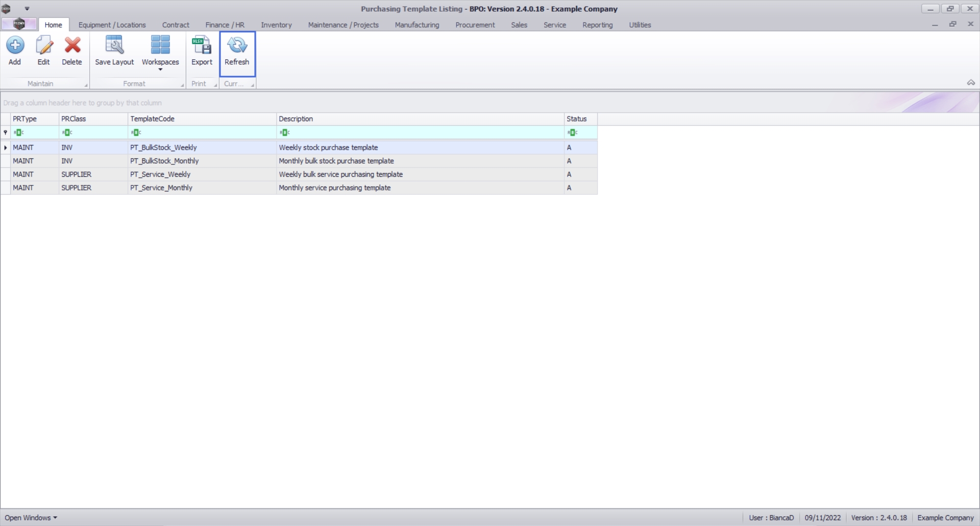The width and height of the screenshot is (980, 526).
Task: Open the Home ribbon tab
Action: coord(53,25)
